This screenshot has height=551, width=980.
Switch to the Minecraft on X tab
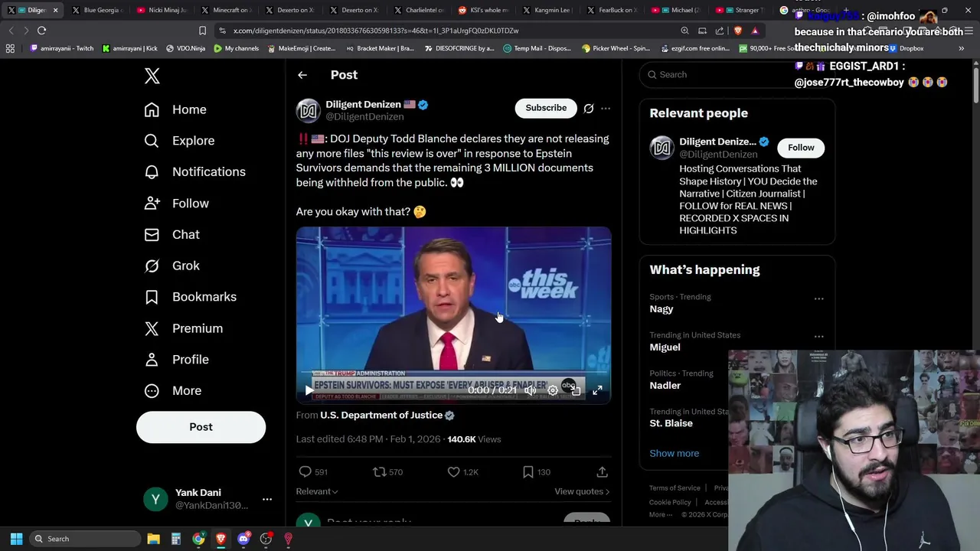tap(226, 10)
